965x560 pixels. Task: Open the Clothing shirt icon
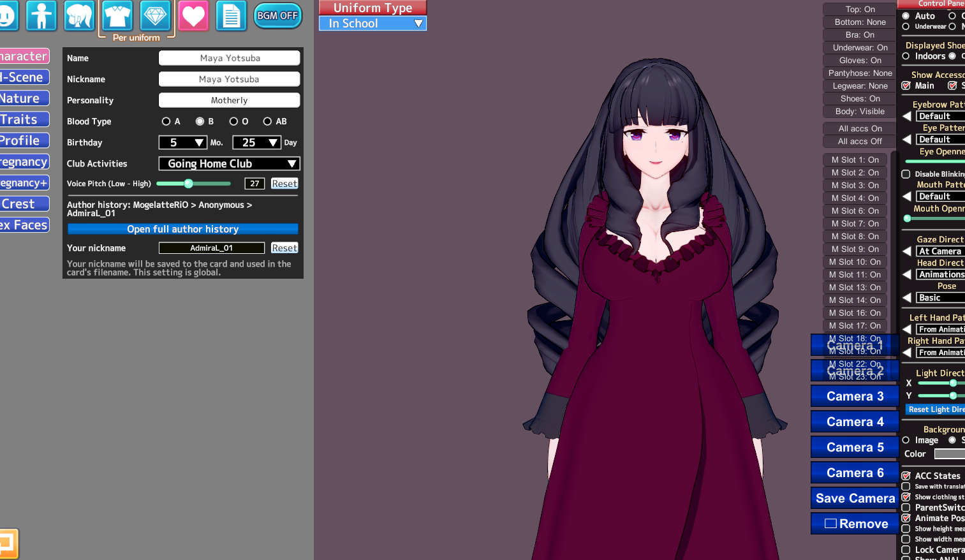point(117,15)
